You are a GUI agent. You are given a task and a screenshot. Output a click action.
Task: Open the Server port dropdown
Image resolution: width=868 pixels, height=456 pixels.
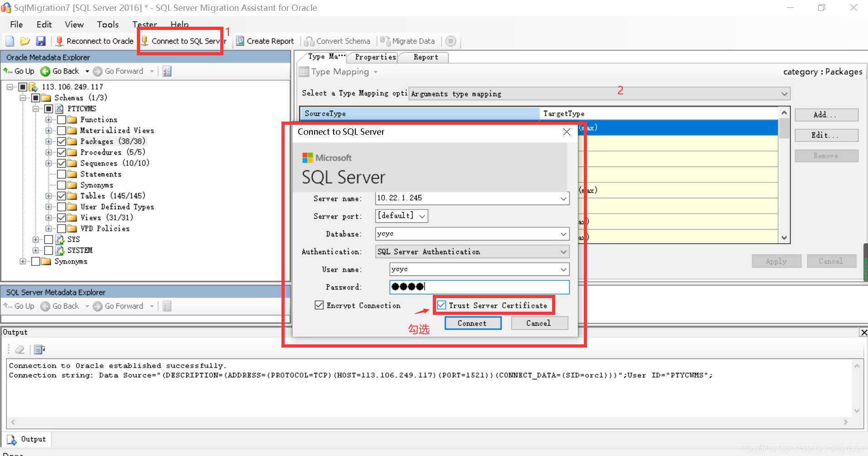(422, 216)
